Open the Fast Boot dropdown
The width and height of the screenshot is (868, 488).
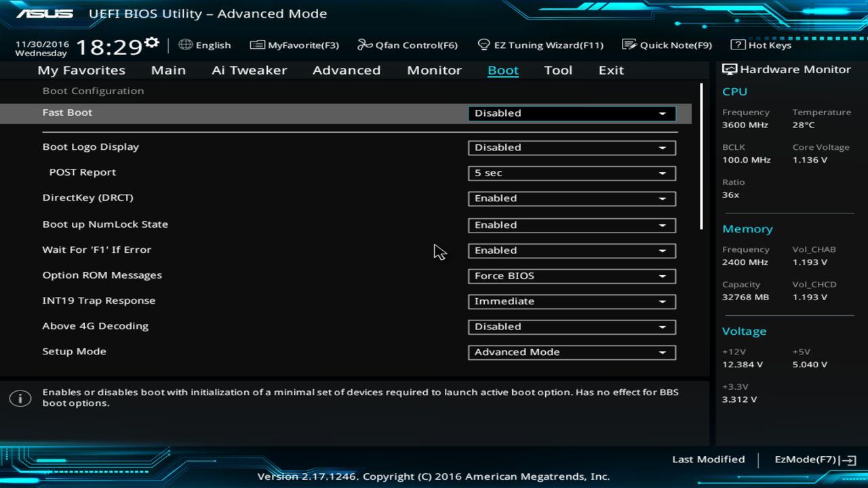pyautogui.click(x=572, y=113)
